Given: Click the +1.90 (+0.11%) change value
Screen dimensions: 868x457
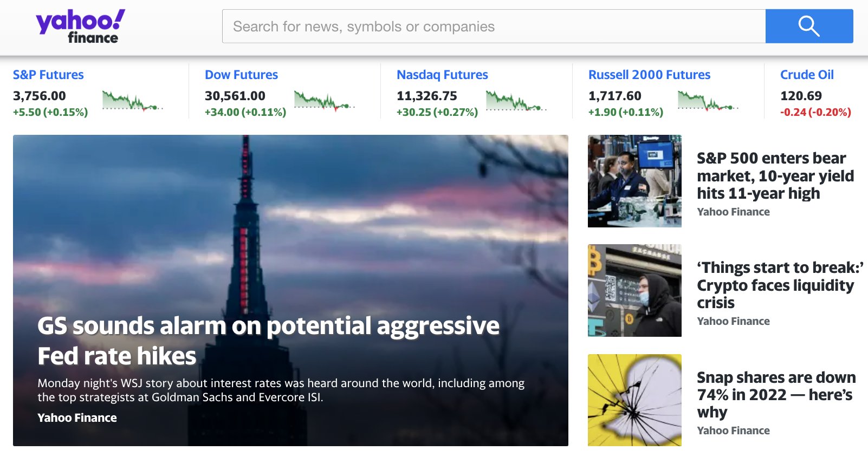Looking at the screenshot, I should tap(626, 112).
